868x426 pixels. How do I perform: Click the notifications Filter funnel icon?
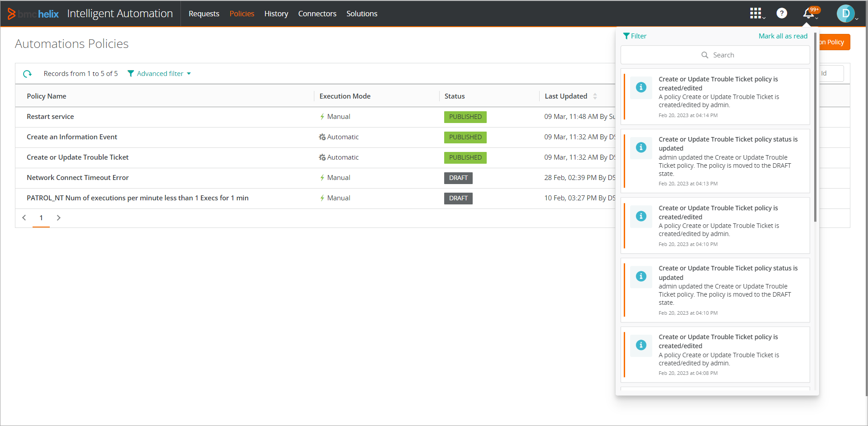626,36
